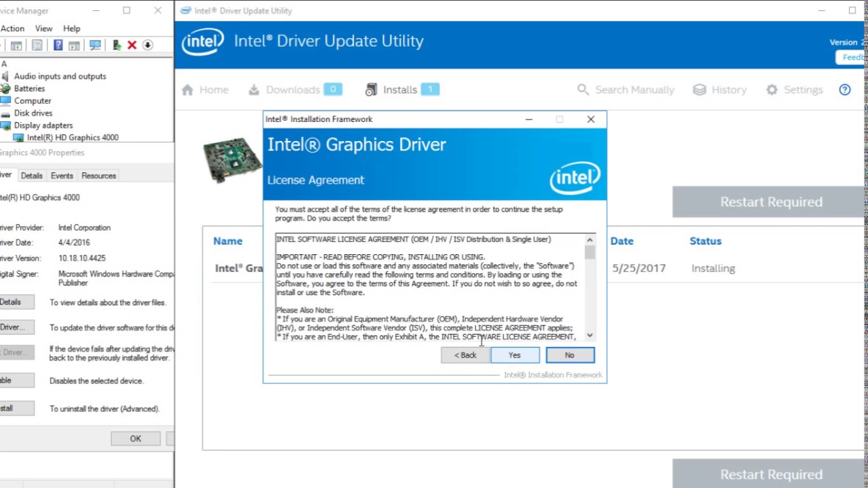Select the Audio inputs and outputs tree item
The width and height of the screenshot is (868, 488).
pos(60,77)
